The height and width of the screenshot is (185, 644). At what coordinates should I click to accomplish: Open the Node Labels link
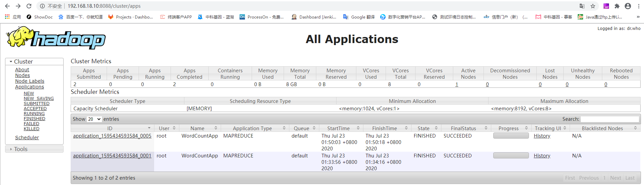coord(30,81)
